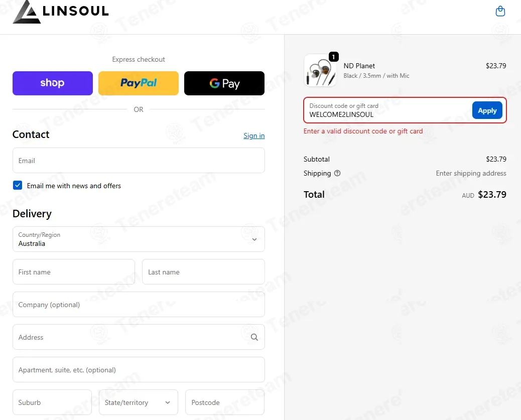Uncheck Email me with news and offers
521x420 pixels.
(18, 185)
